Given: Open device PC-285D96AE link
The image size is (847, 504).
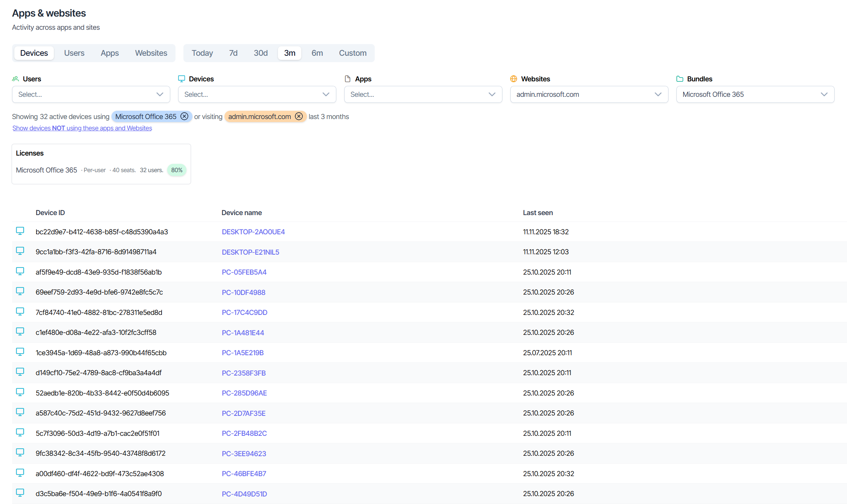Looking at the screenshot, I should [x=244, y=393].
